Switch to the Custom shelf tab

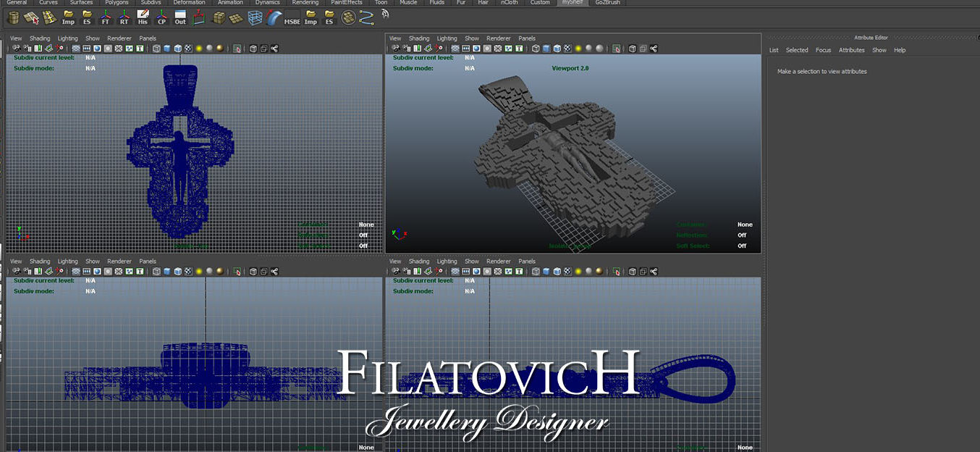coord(540,3)
